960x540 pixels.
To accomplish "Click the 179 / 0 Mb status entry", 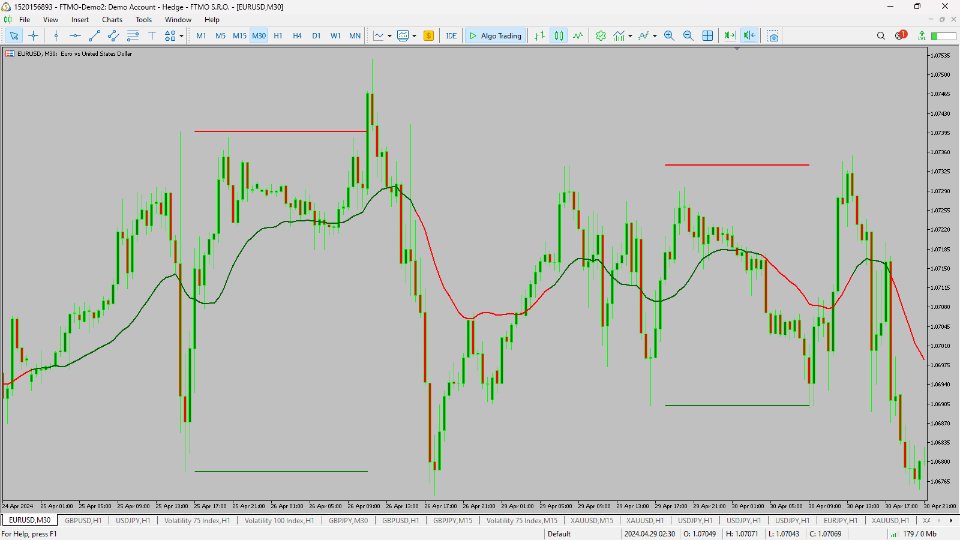I will click(920, 534).
